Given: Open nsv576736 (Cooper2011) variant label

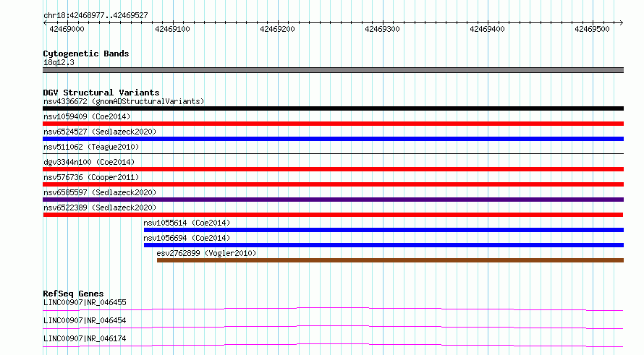Looking at the screenshot, I should [x=91, y=177].
